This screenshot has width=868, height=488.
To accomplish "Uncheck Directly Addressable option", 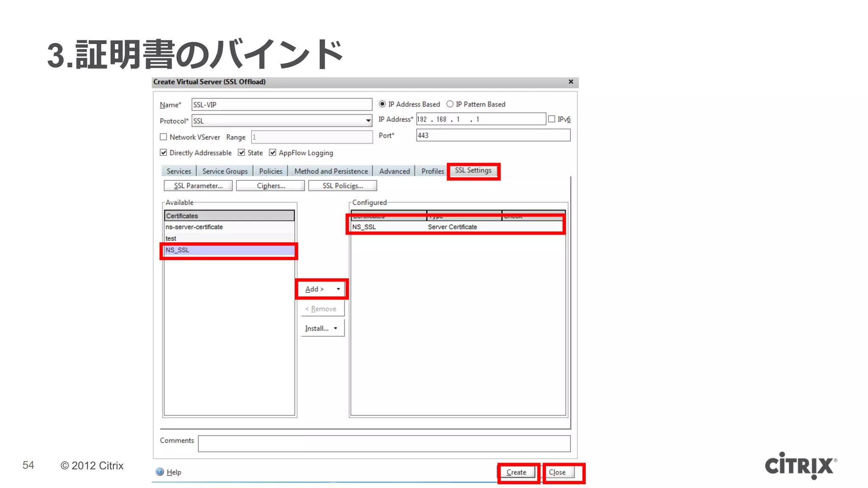I will click(x=163, y=152).
